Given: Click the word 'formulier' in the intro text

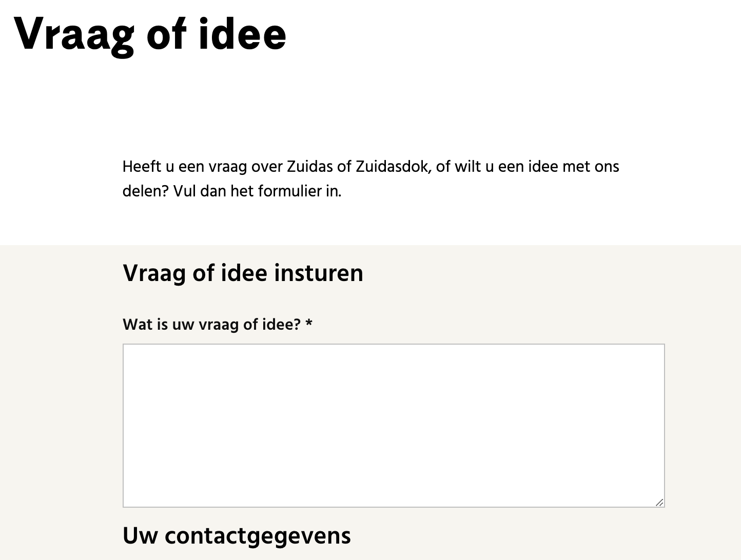Looking at the screenshot, I should (290, 191).
